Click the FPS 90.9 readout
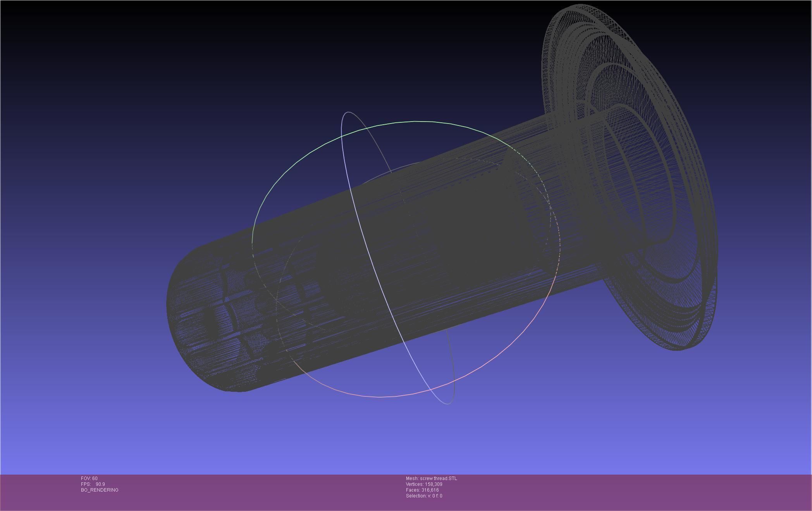The image size is (812, 511). 93,484
